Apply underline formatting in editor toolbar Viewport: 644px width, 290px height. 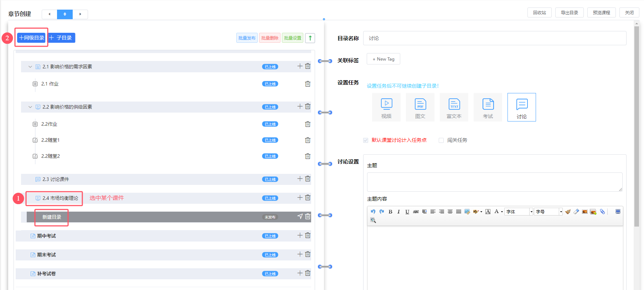point(407,212)
